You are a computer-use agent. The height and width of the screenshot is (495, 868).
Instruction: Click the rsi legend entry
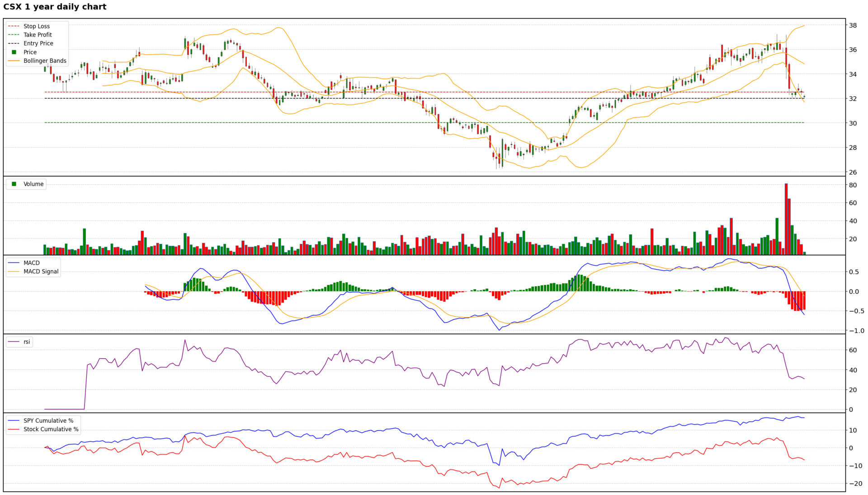(x=27, y=342)
